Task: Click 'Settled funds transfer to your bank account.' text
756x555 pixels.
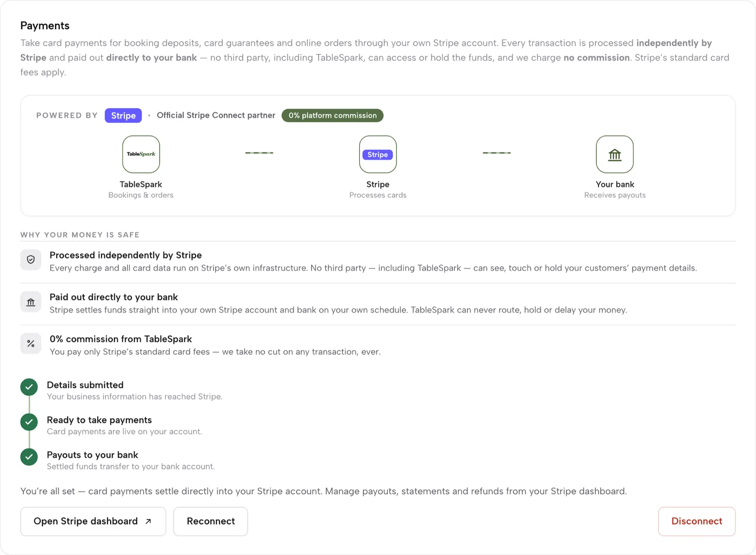Action: point(131,467)
